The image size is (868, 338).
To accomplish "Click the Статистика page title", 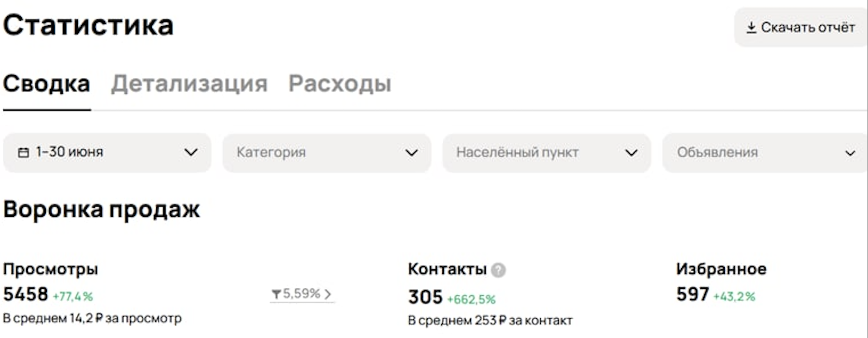I will 88,25.
